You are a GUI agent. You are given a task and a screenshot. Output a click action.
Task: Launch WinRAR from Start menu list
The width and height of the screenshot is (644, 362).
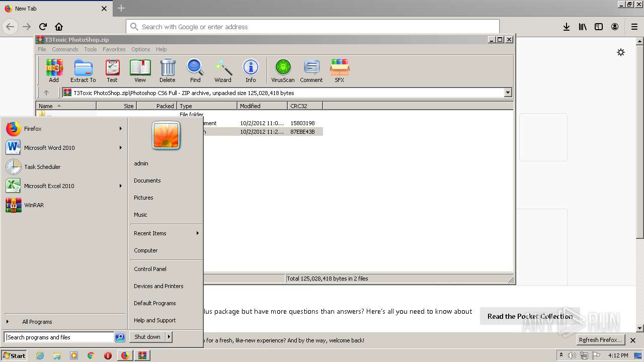coord(63,205)
